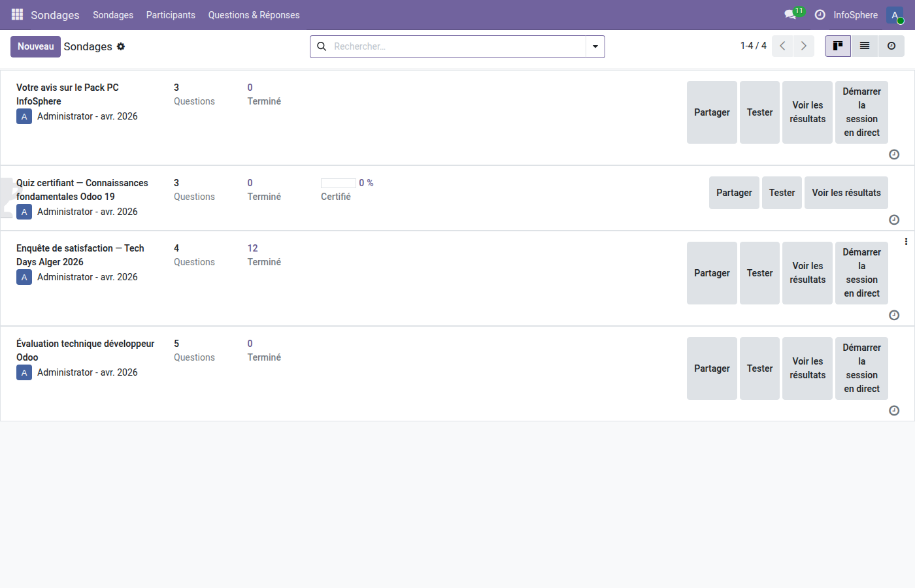Open the messaging conversations panel
The width and height of the screenshot is (915, 588).
pos(790,14)
